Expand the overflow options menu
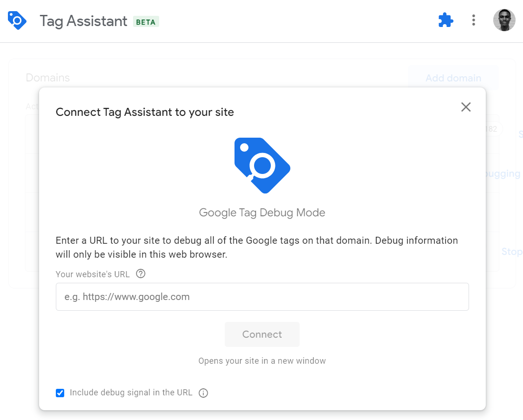 473,20
